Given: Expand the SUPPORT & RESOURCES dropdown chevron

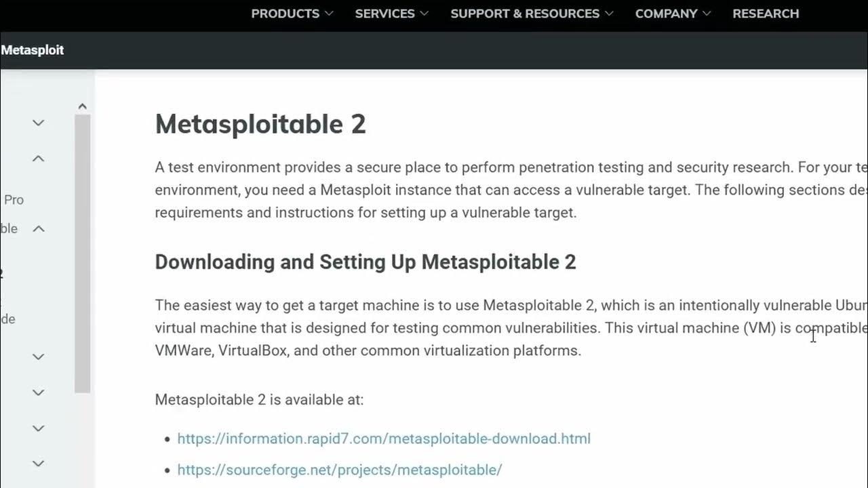Looking at the screenshot, I should click(608, 14).
